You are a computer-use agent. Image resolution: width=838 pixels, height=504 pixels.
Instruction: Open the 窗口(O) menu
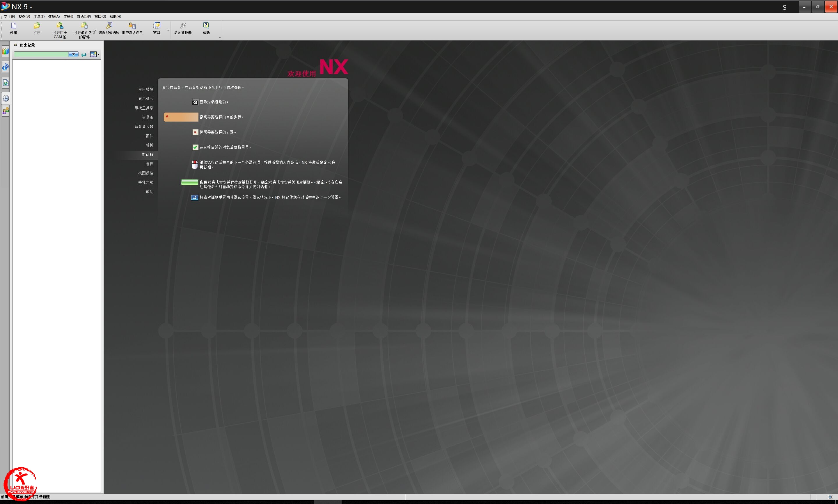click(100, 17)
